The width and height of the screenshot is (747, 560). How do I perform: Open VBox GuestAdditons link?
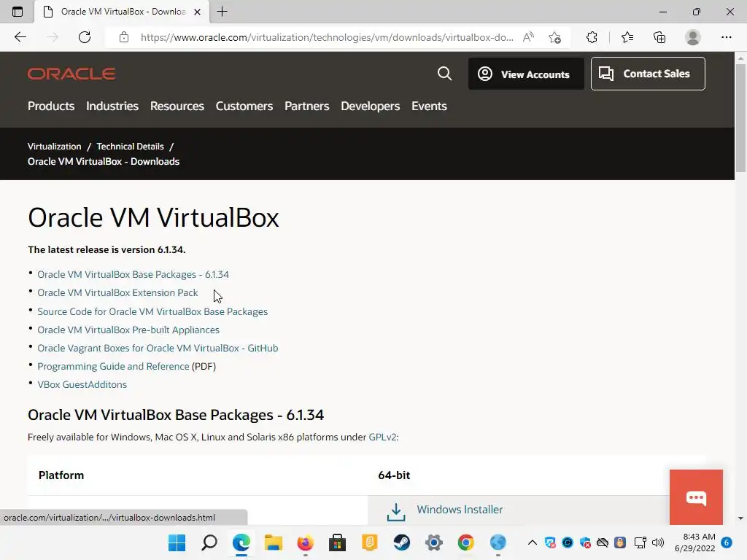pos(82,384)
